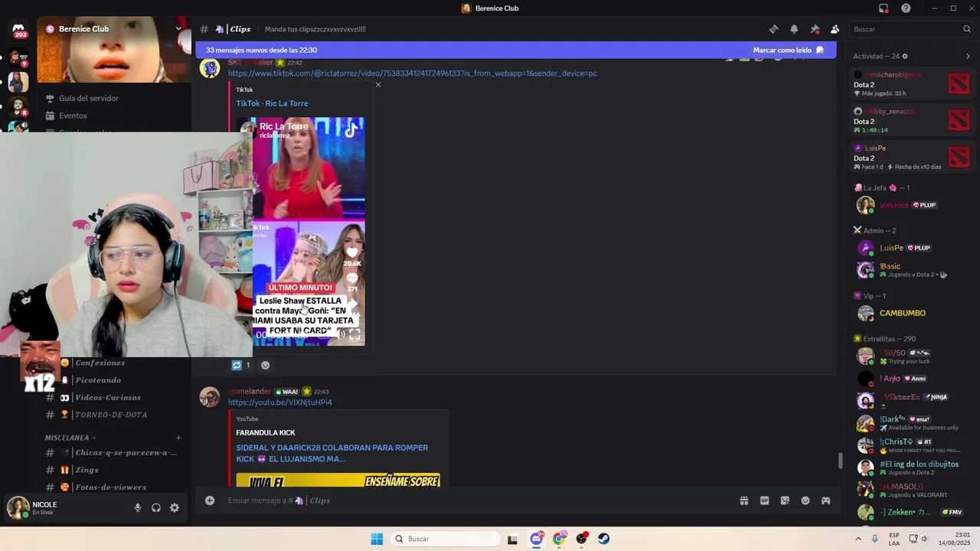The width and height of the screenshot is (980, 551).
Task: Open taskbar volume speaker icon
Action: pos(924,539)
